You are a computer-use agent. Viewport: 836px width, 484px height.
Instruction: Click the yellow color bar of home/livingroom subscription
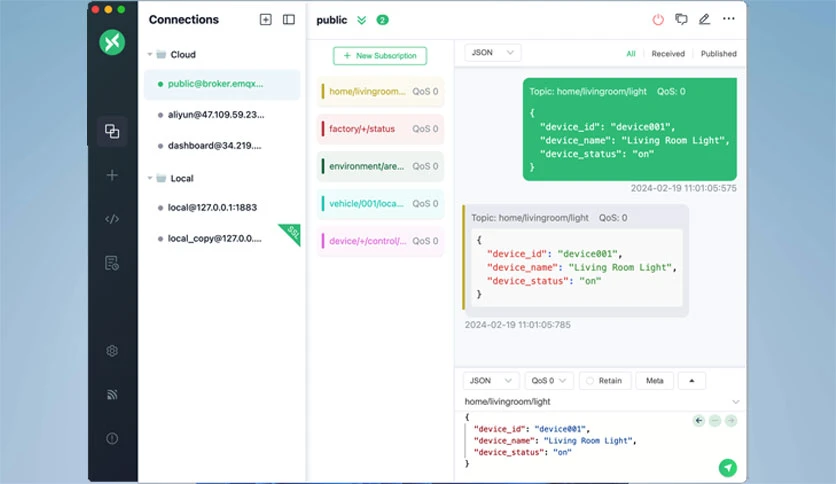(x=323, y=92)
